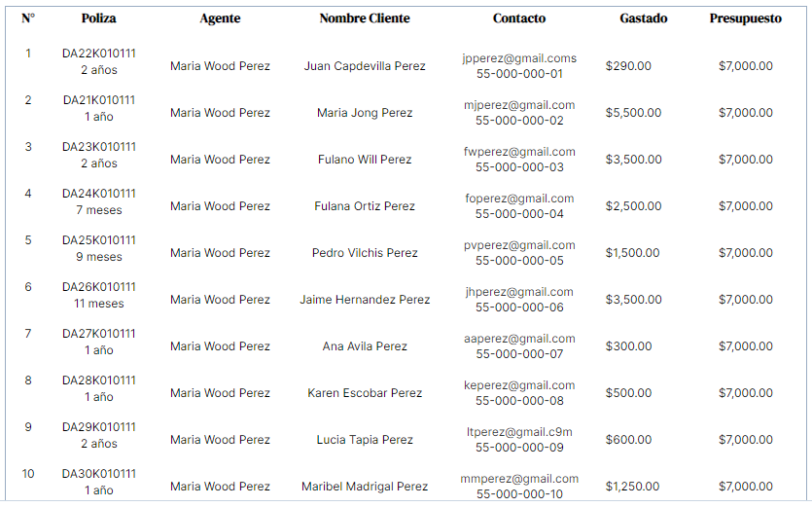Click phone number 55-000-000-06
812x507 pixels.
tap(519, 308)
